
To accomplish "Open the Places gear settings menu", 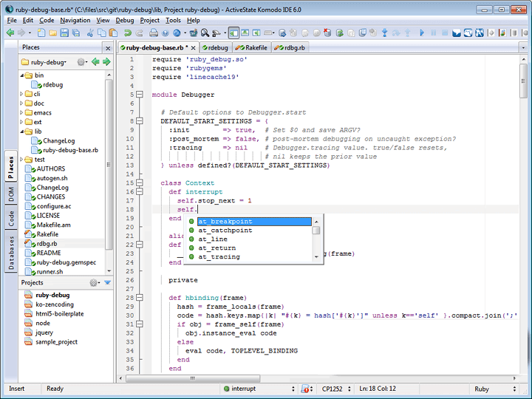I will 82,62.
